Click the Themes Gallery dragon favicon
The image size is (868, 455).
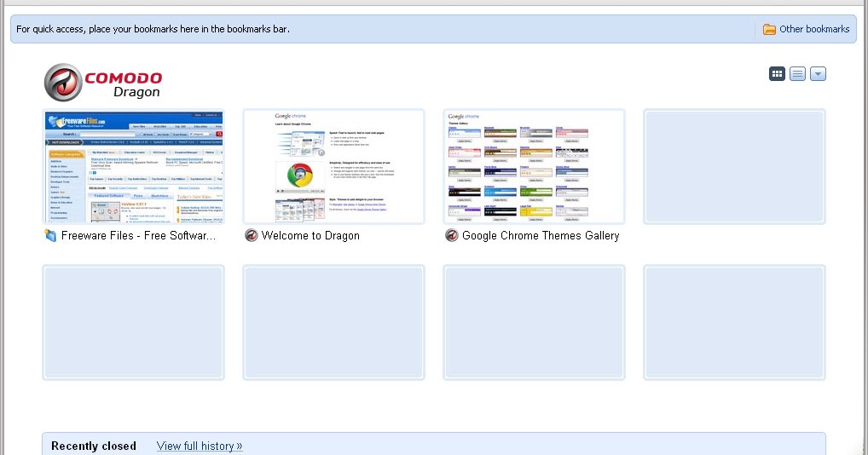[x=452, y=235]
